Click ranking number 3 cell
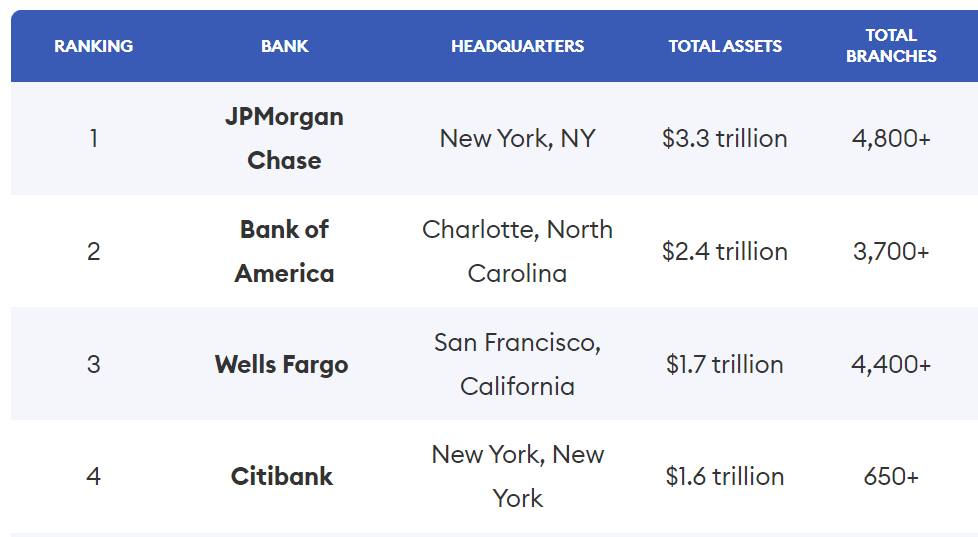This screenshot has width=978, height=537. 93,364
